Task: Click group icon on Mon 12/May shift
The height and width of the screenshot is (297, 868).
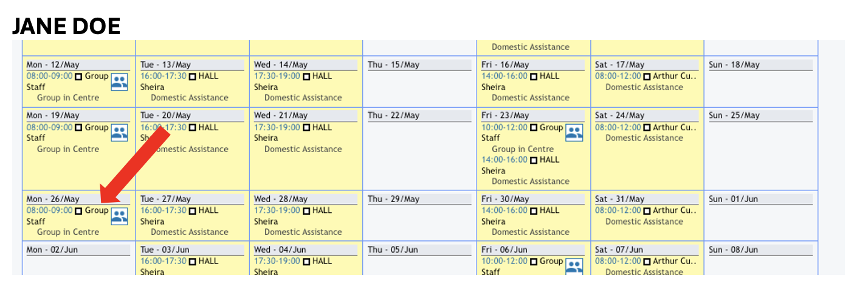Action: (x=119, y=82)
